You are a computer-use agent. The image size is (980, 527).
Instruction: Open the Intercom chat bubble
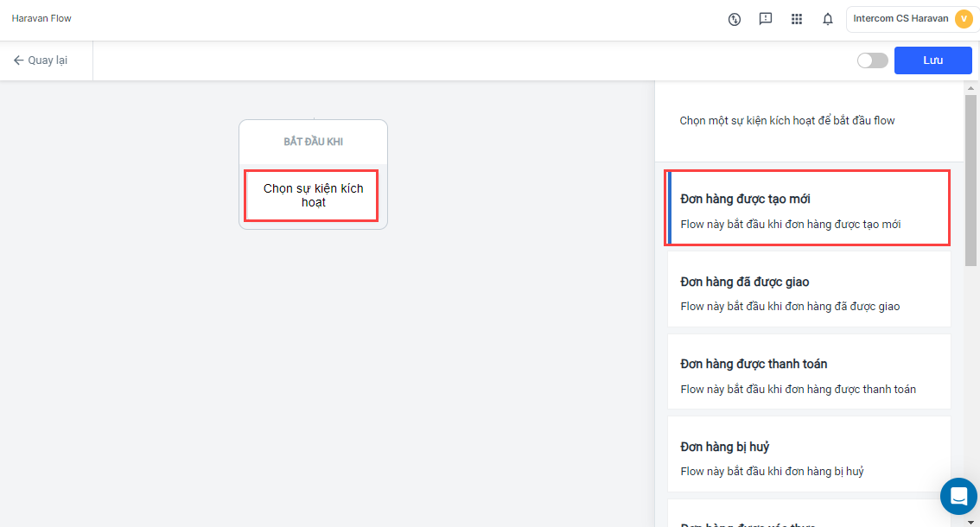coord(958,496)
